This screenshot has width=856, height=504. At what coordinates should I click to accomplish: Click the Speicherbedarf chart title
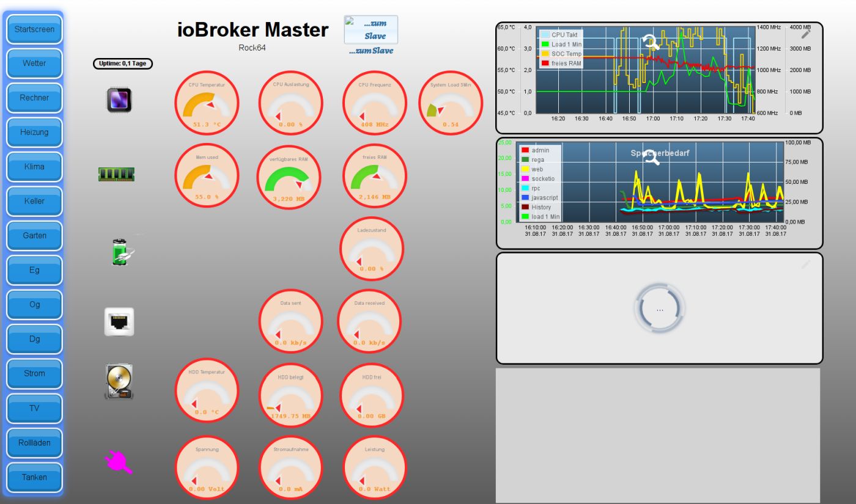[x=660, y=153]
